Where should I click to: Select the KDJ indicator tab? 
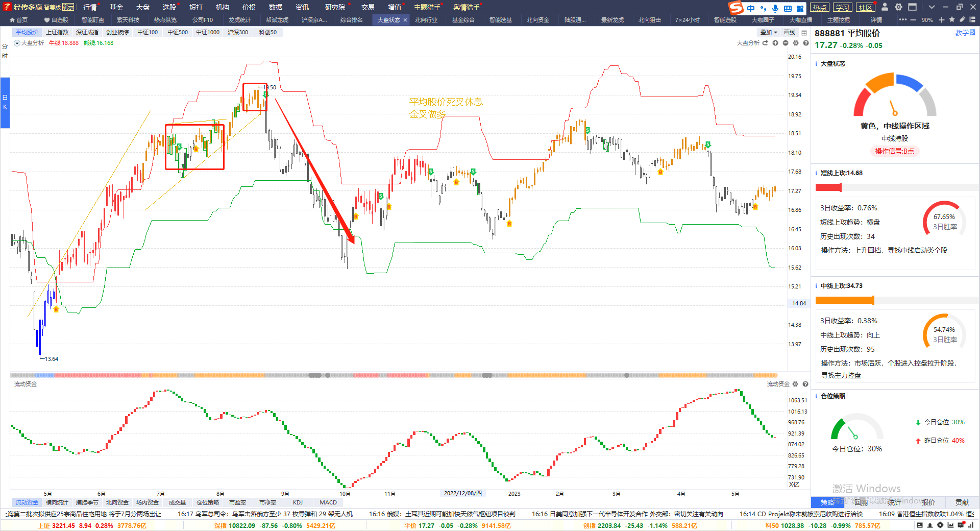pos(298,502)
